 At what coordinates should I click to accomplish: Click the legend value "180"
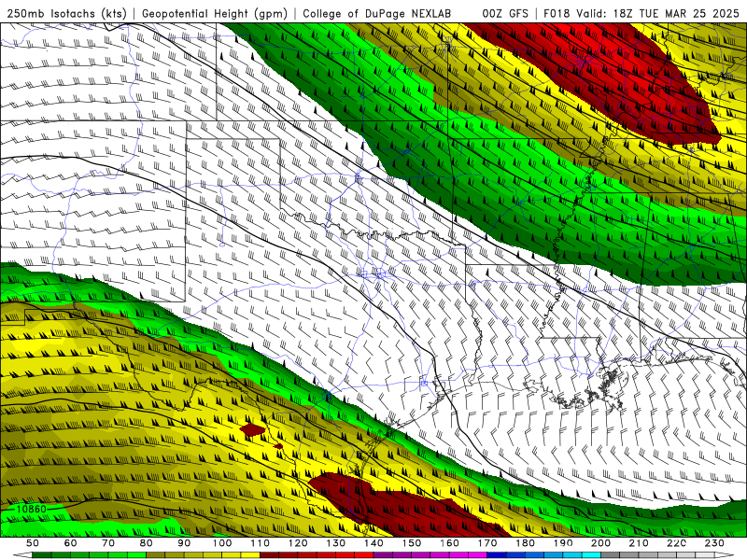pos(526,543)
